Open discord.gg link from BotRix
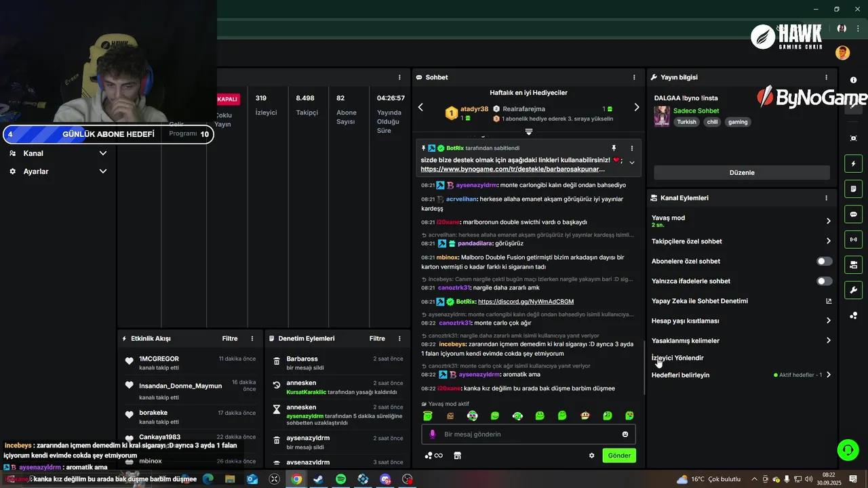The image size is (868, 488). pos(526,302)
